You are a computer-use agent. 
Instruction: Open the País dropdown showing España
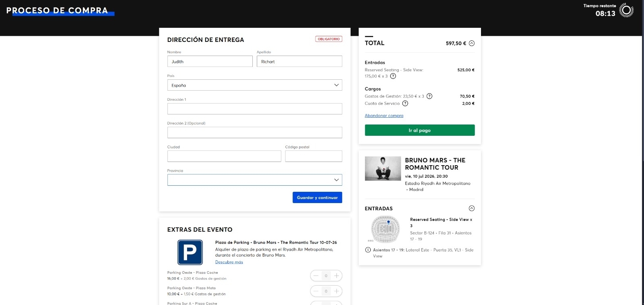coord(254,85)
